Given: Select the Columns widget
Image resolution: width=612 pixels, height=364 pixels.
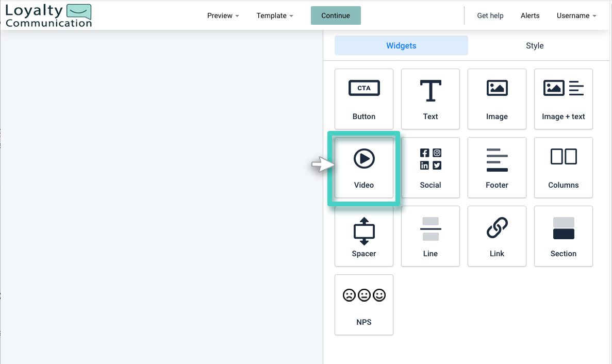Looking at the screenshot, I should (x=563, y=168).
